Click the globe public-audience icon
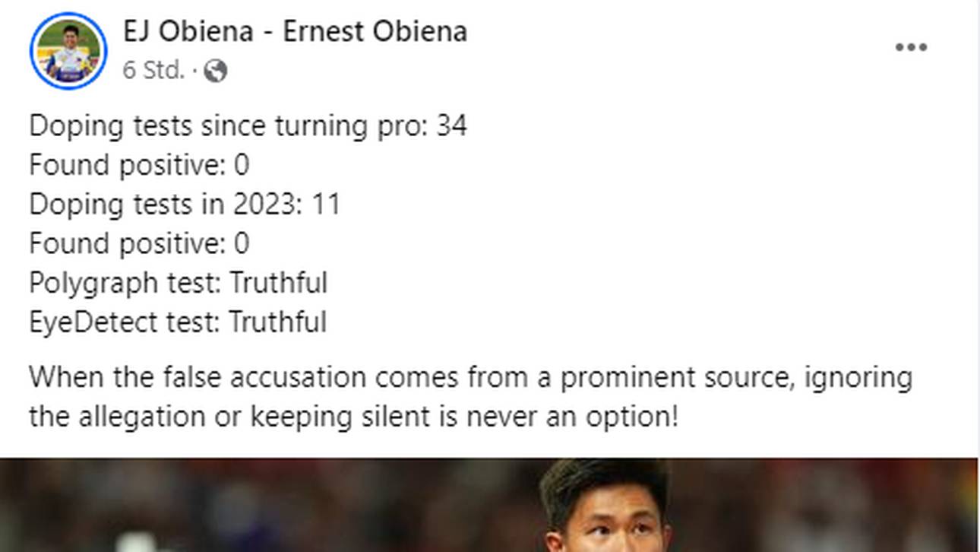The height and width of the screenshot is (552, 980). [x=216, y=71]
